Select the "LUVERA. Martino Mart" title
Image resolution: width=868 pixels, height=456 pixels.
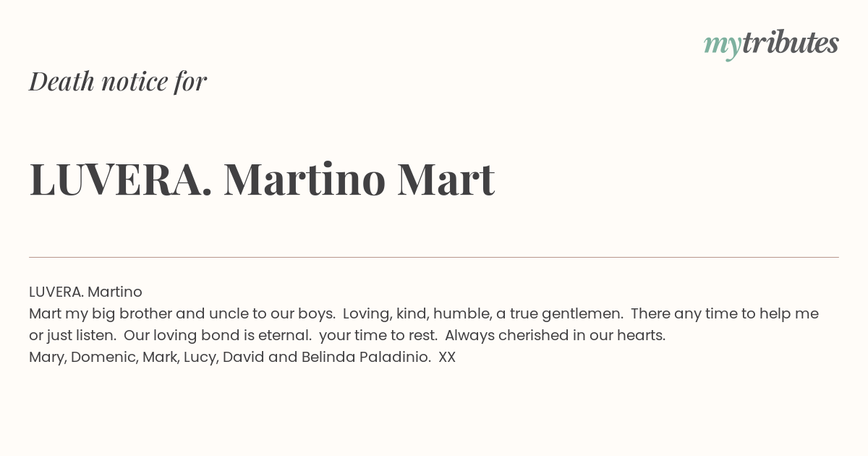pyautogui.click(x=262, y=180)
